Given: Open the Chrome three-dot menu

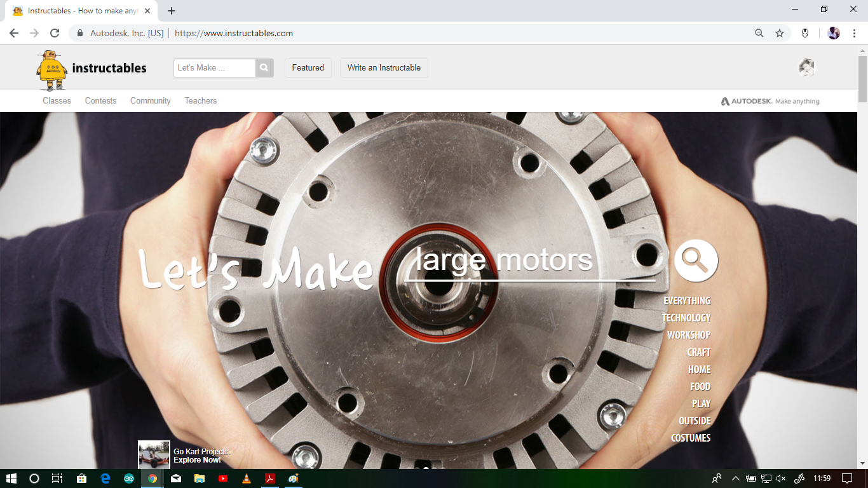Looking at the screenshot, I should (855, 33).
